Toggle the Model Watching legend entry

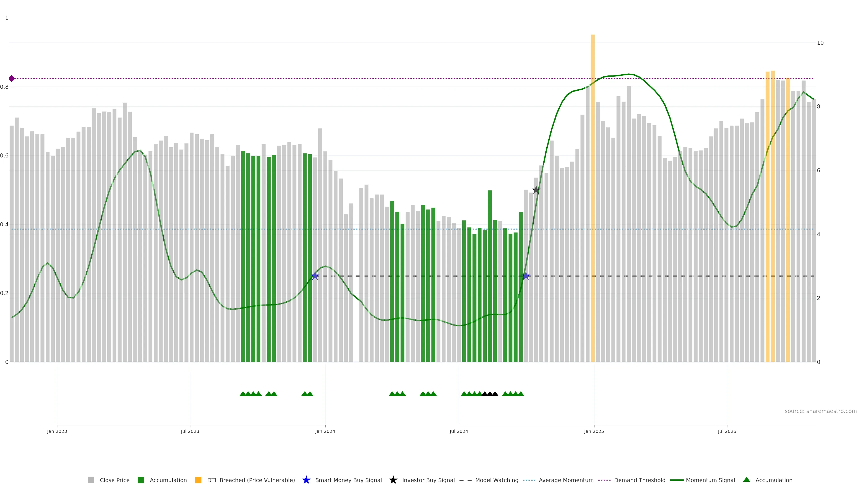[x=496, y=480]
